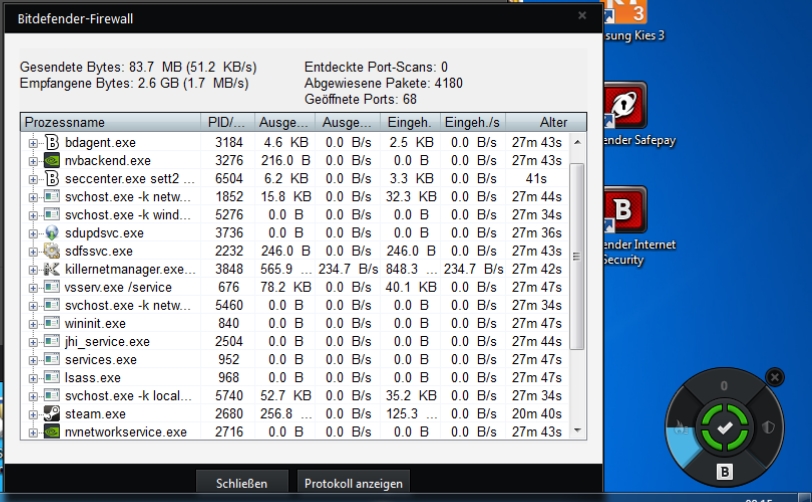Click the sdfssvc.exe gear icon
The image size is (812, 502).
pyautogui.click(x=52, y=251)
